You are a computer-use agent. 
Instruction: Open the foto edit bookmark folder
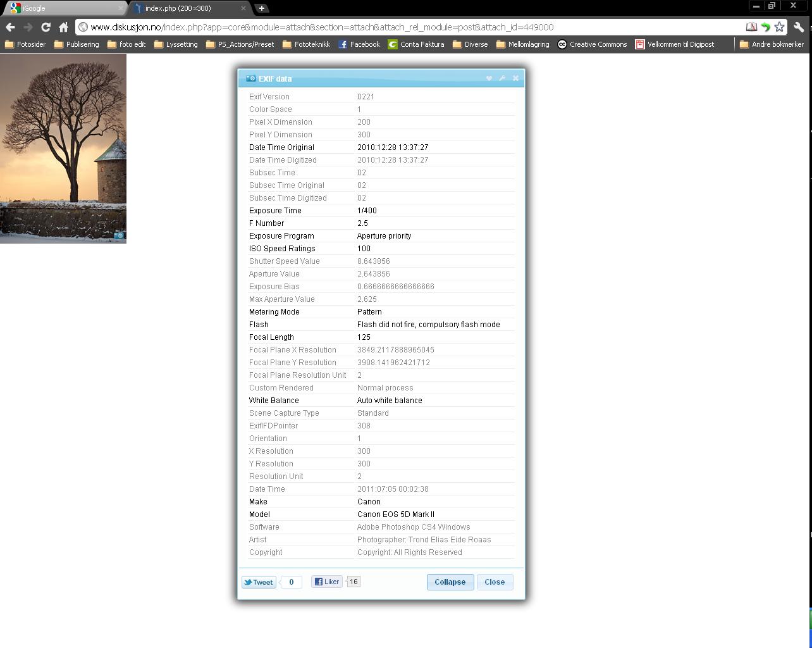(x=126, y=44)
